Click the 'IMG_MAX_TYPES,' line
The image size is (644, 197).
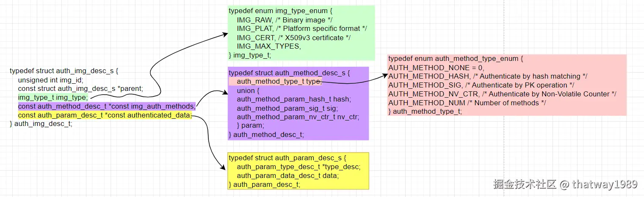click(269, 47)
